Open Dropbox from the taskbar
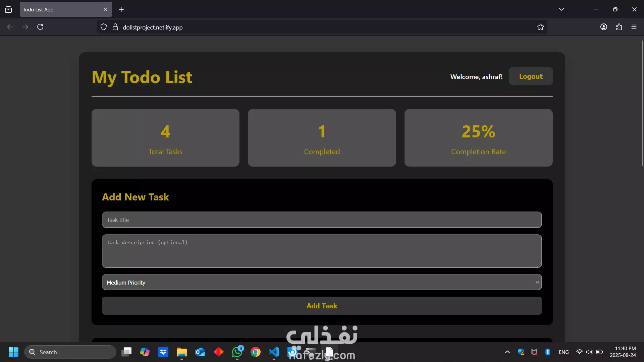This screenshot has height=362, width=644. (x=163, y=352)
